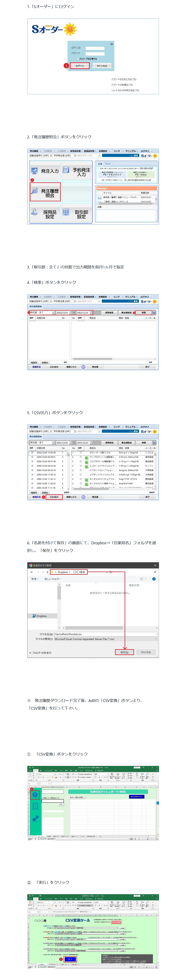This screenshot has width=181, height=980.
Task: Click ログオフ in step 2 menu bar
Action: tap(145, 151)
